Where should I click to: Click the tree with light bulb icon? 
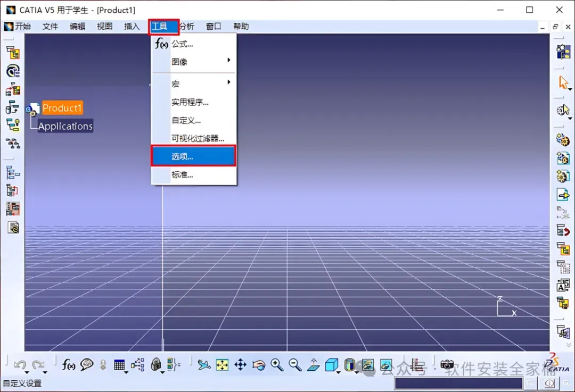13,126
